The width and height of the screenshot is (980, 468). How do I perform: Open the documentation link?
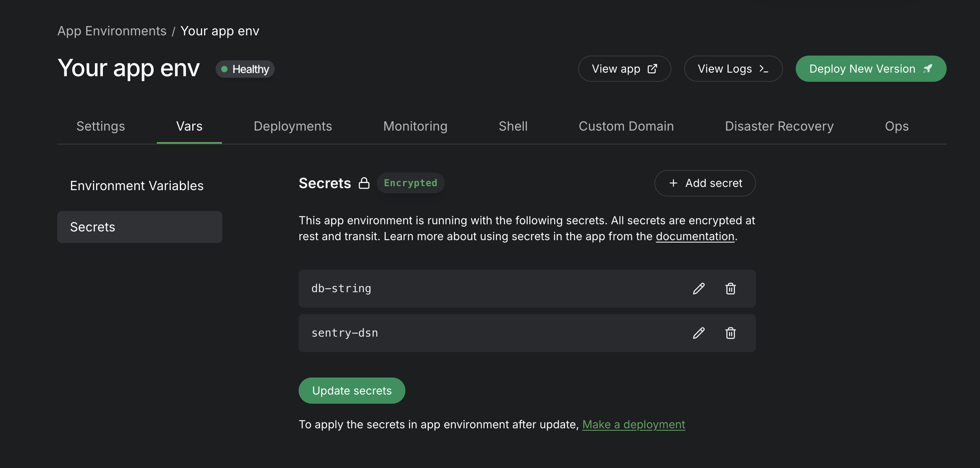(695, 236)
